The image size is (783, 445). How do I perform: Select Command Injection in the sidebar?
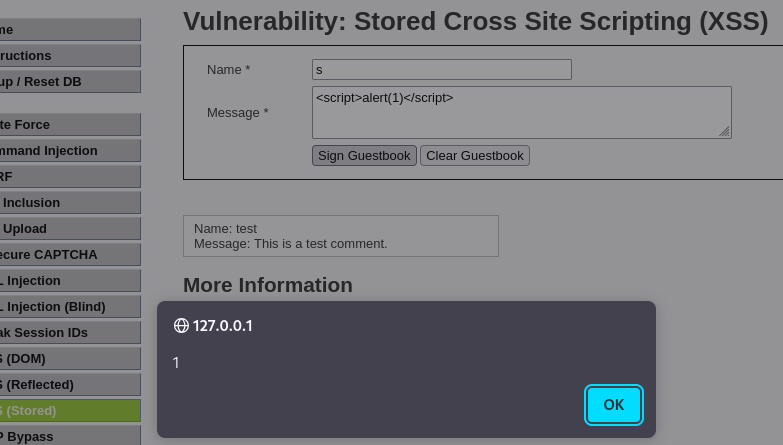tap(60, 150)
